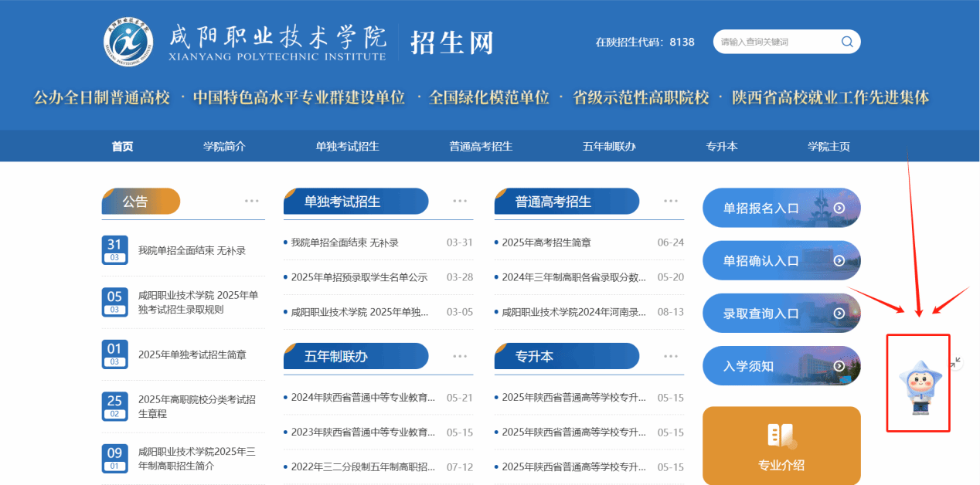The height and width of the screenshot is (485, 980).
Task: Click the date 05-20 in 普通高考招生 list
Action: 671,277
